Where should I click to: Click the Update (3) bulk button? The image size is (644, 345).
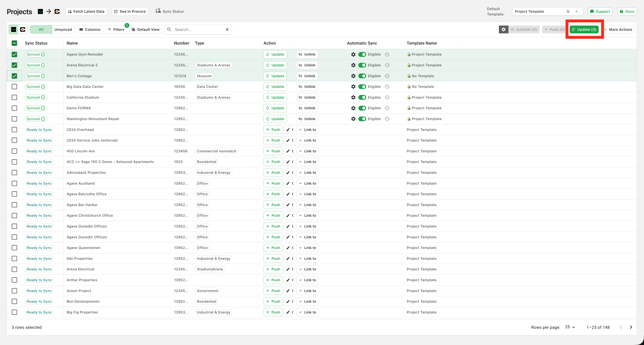click(x=584, y=29)
